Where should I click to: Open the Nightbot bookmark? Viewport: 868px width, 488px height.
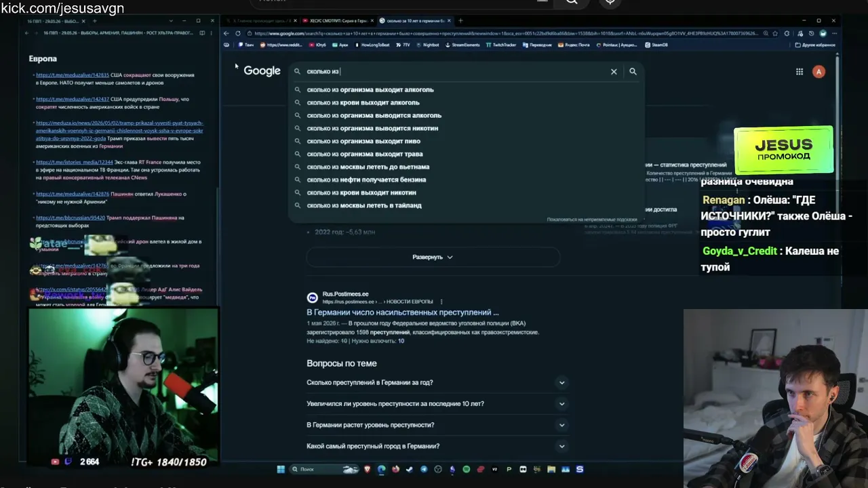pos(427,45)
